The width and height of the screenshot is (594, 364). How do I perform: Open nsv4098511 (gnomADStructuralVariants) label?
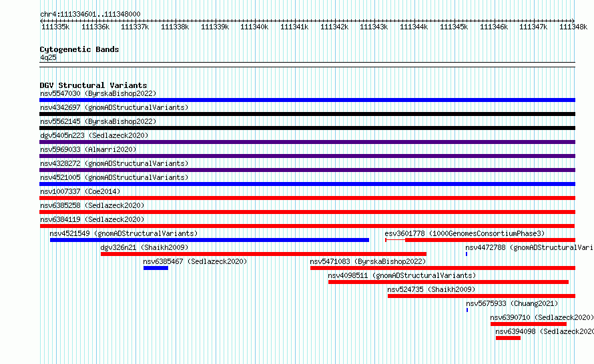(x=402, y=275)
